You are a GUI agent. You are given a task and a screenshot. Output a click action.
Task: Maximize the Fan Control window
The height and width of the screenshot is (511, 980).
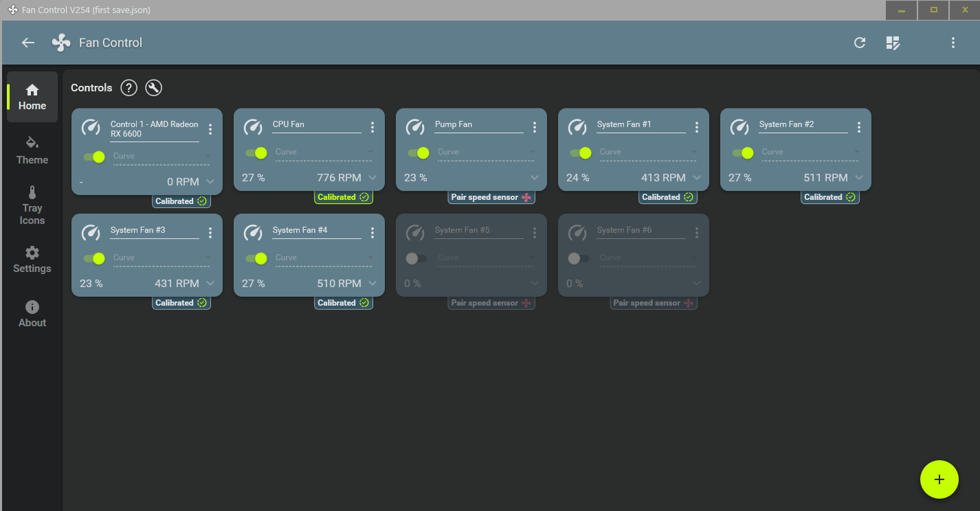933,10
